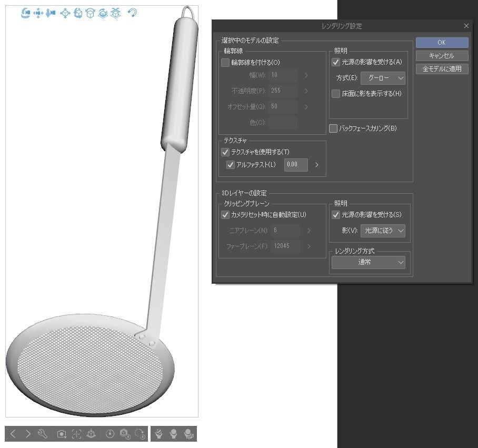Toggle 光源の影響を受ける(S) layer checkbox
Screen dimensions: 478x448
pyautogui.click(x=336, y=215)
